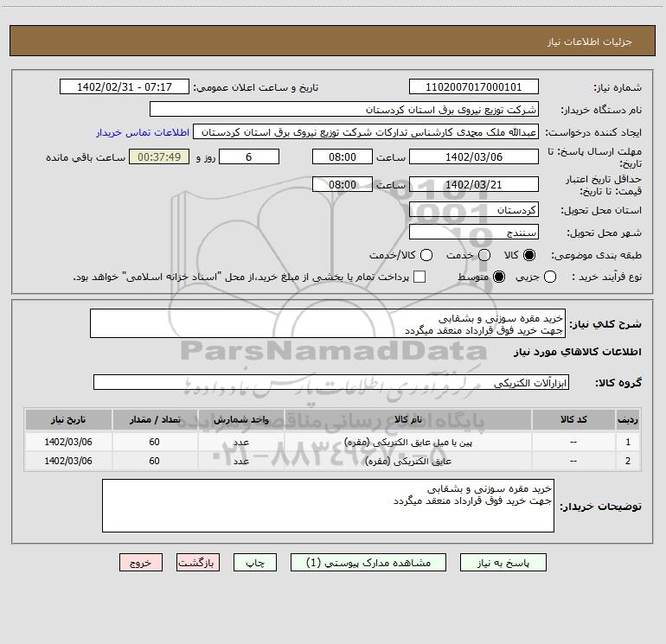Click the خروج exit button

(x=141, y=563)
